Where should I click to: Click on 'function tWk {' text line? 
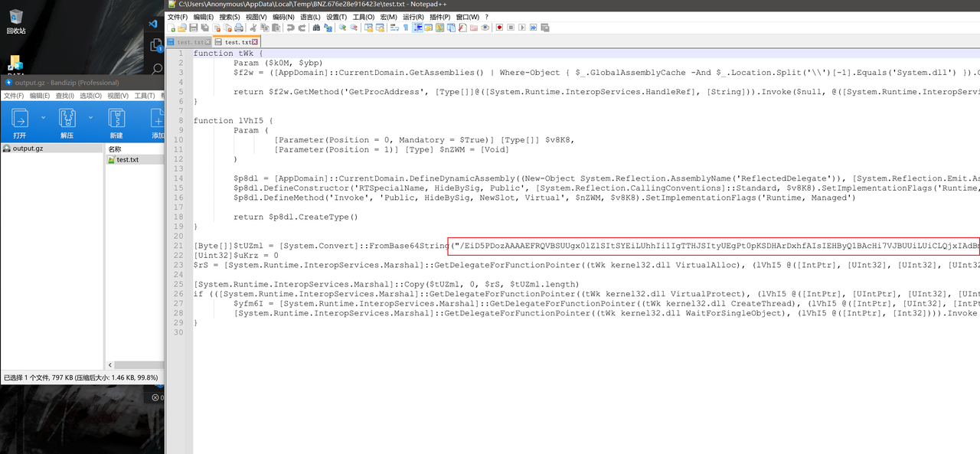coord(228,54)
